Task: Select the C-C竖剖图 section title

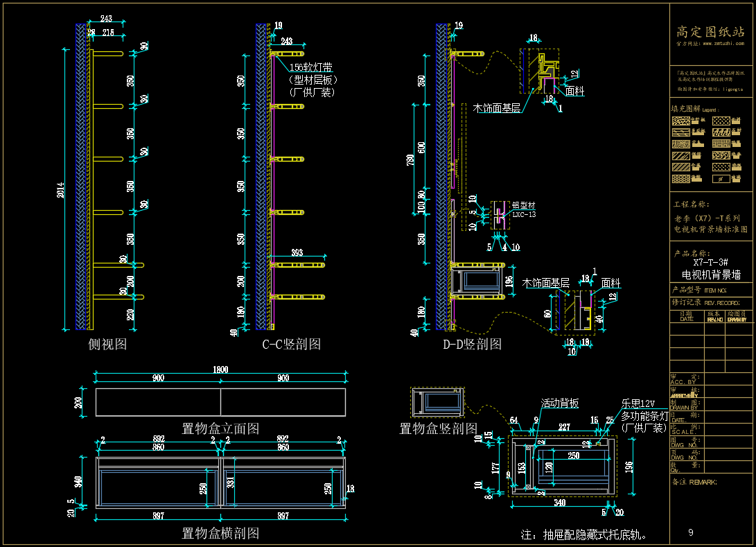Action: 291,344
